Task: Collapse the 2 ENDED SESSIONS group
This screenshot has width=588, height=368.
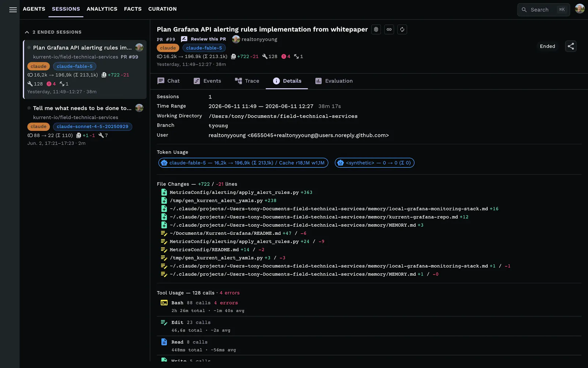Action: [x=53, y=32]
